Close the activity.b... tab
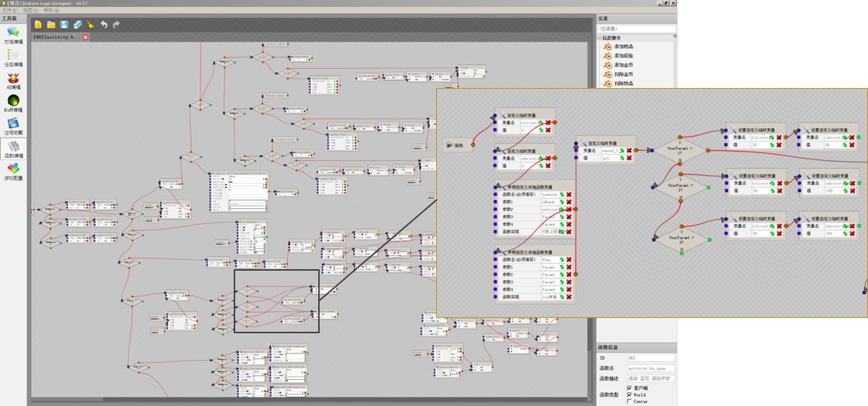The height and width of the screenshot is (406, 868). (x=86, y=37)
